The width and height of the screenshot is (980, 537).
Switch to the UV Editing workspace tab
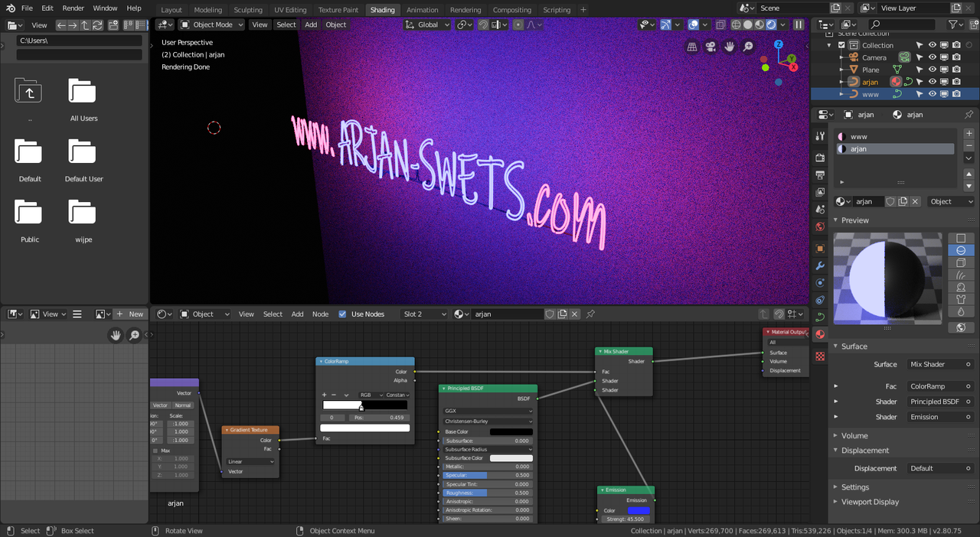click(x=290, y=10)
